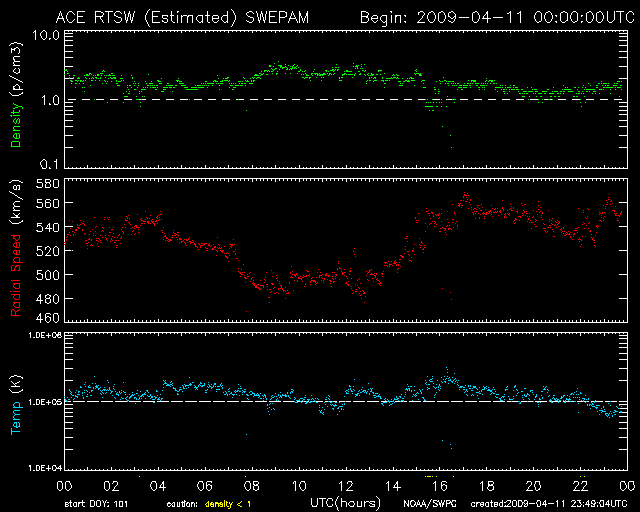Select the green 'Density (p/cm3)' axis label
The width and height of the screenshot is (640, 512).
pyautogui.click(x=16, y=94)
